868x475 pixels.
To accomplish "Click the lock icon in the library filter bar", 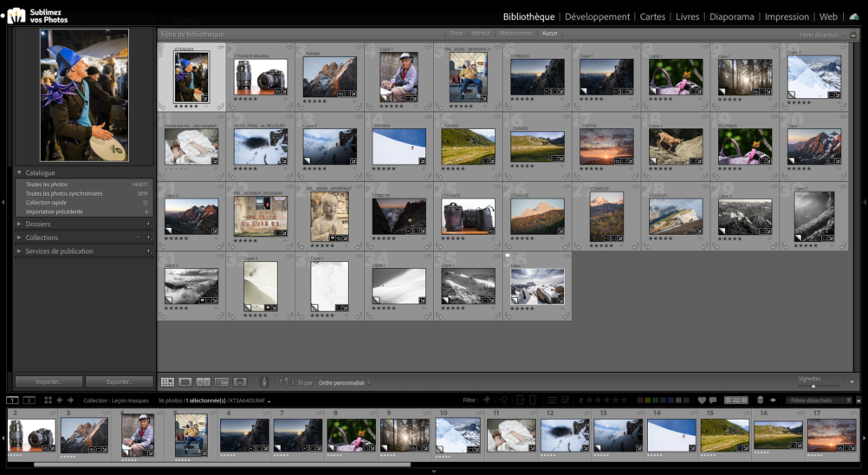I will (853, 35).
